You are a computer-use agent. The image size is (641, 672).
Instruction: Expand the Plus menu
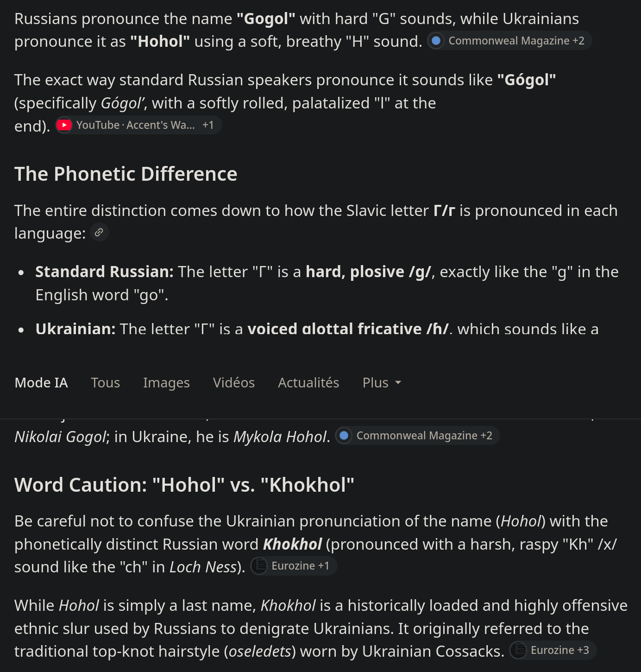382,383
